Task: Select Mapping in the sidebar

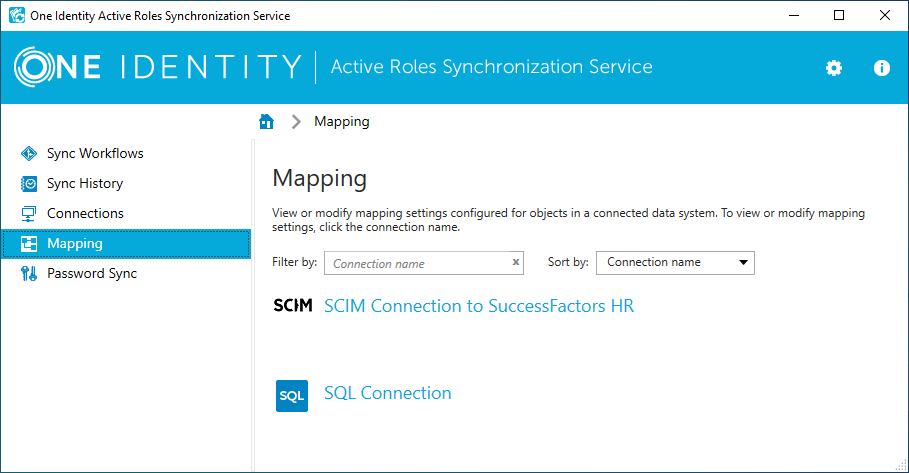Action: tap(126, 243)
